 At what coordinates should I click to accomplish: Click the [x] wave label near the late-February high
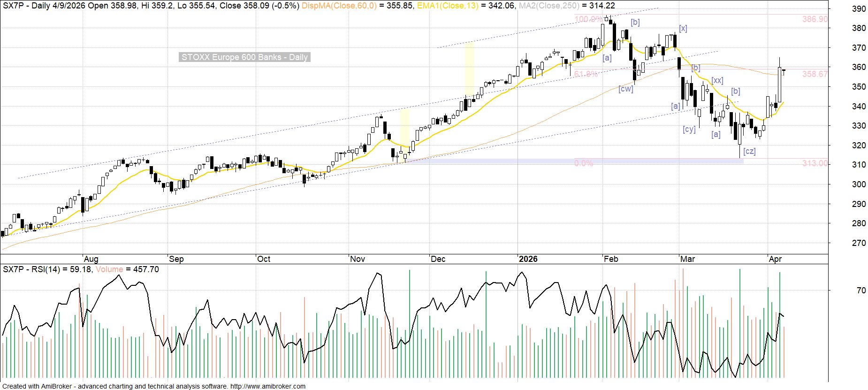click(683, 29)
